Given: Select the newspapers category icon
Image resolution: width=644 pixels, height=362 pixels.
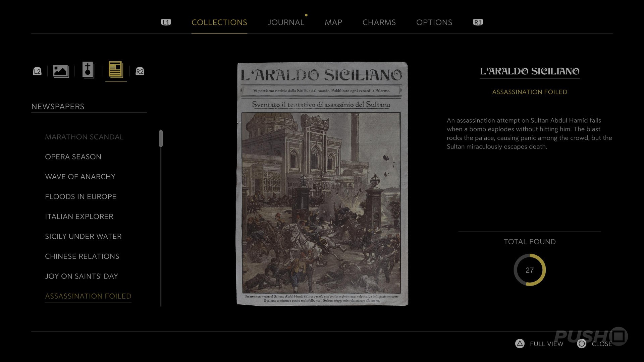Looking at the screenshot, I should (116, 70).
